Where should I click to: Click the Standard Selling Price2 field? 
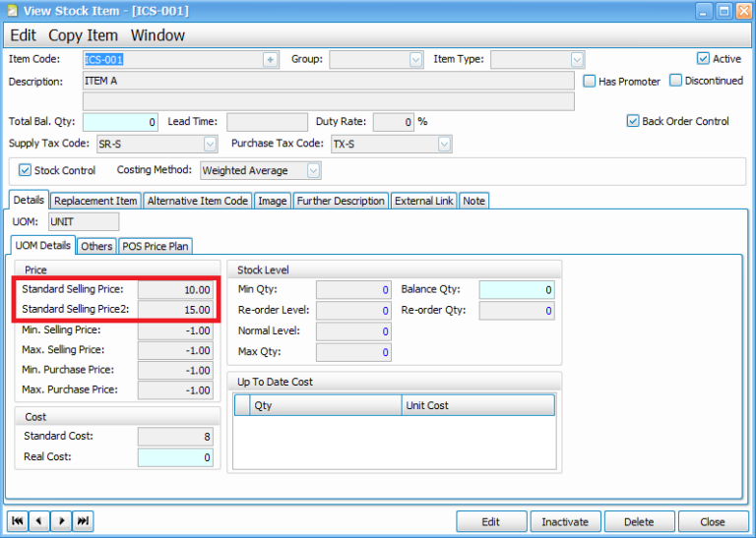pos(176,310)
